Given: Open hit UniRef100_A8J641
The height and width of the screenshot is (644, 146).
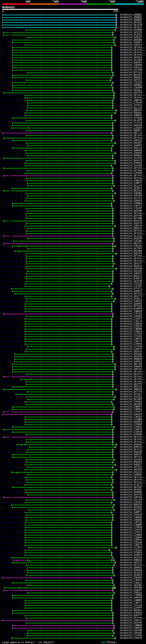Looking at the screenshot, I should [x=131, y=22].
